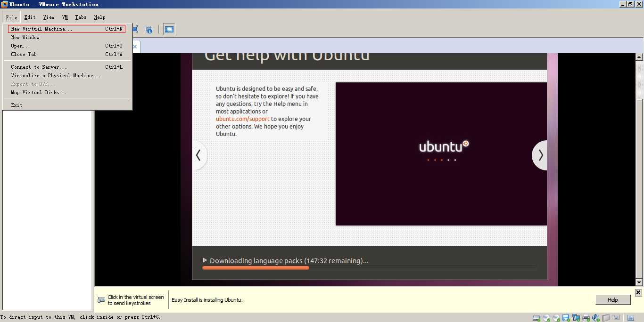644x322 pixels.
Task: Click the installation progress bar
Action: click(x=369, y=268)
